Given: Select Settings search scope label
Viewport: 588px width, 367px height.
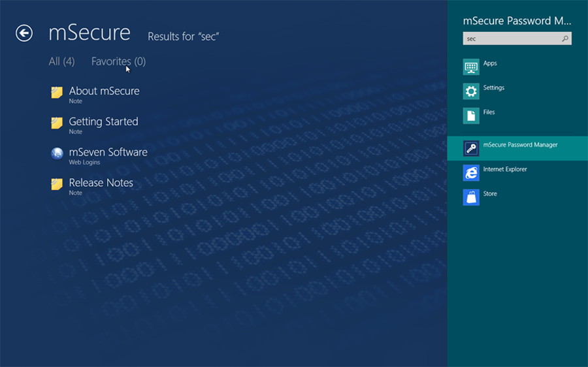Looking at the screenshot, I should [493, 88].
